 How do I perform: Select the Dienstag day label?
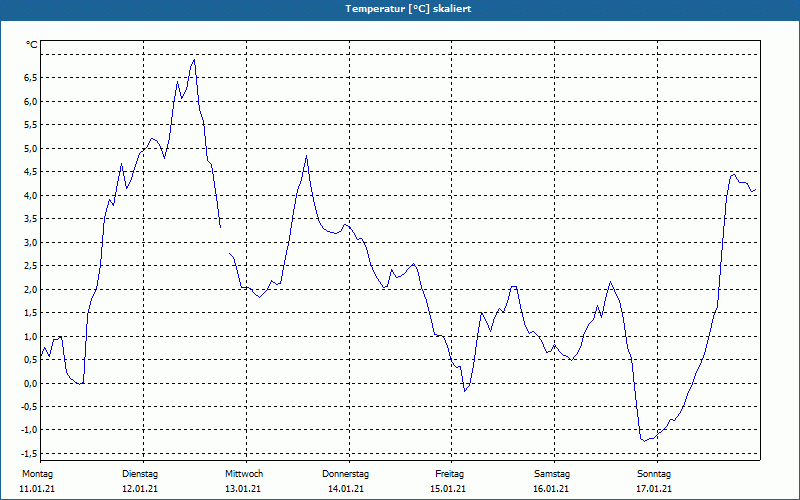[x=140, y=474]
